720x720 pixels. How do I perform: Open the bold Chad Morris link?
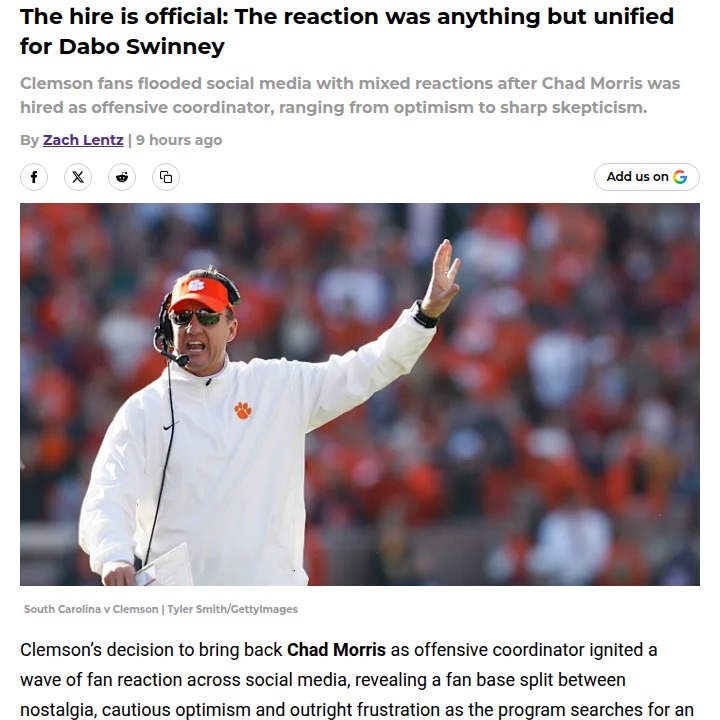coord(336,650)
